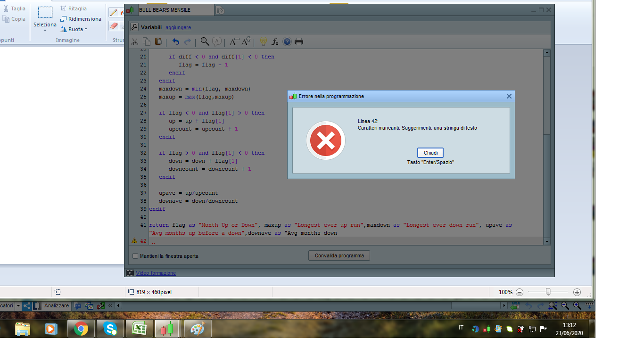Click the Seleziona rectangle tool in Paint
This screenshot has width=644, height=362.
click(x=45, y=13)
